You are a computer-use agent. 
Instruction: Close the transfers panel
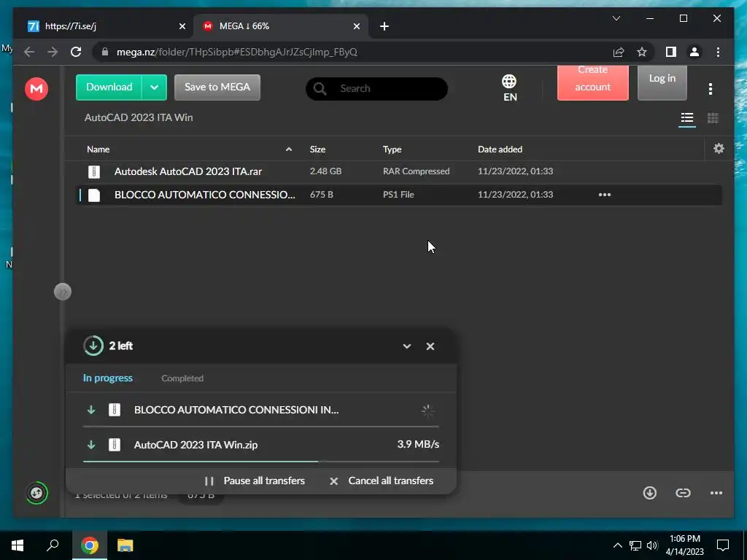pyautogui.click(x=430, y=346)
